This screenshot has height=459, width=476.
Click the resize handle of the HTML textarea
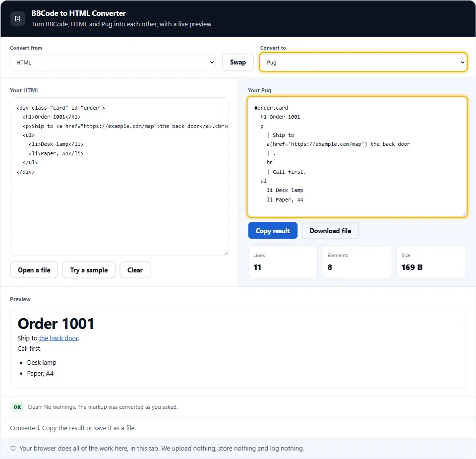226,253
